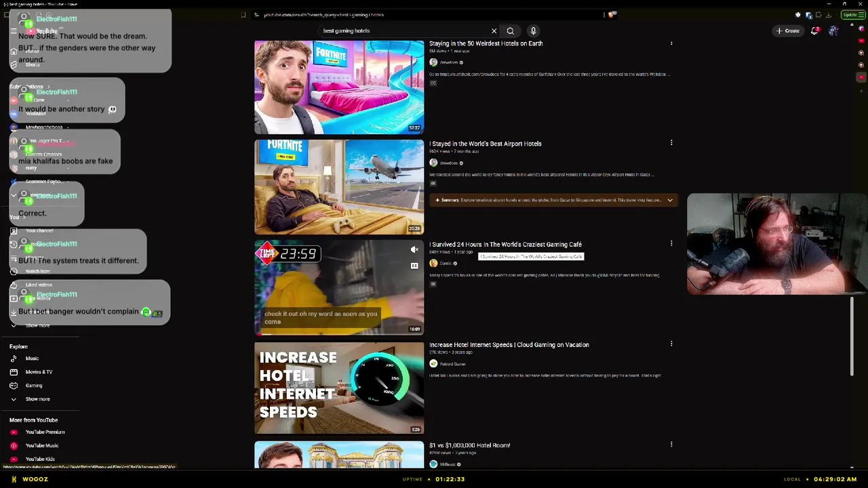Open the browser downloads icon
Viewport: 868px width, 488px height.
(x=828, y=15)
